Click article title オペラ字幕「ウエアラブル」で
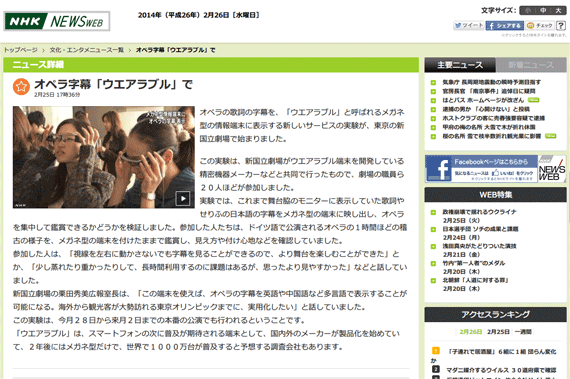 [113, 84]
